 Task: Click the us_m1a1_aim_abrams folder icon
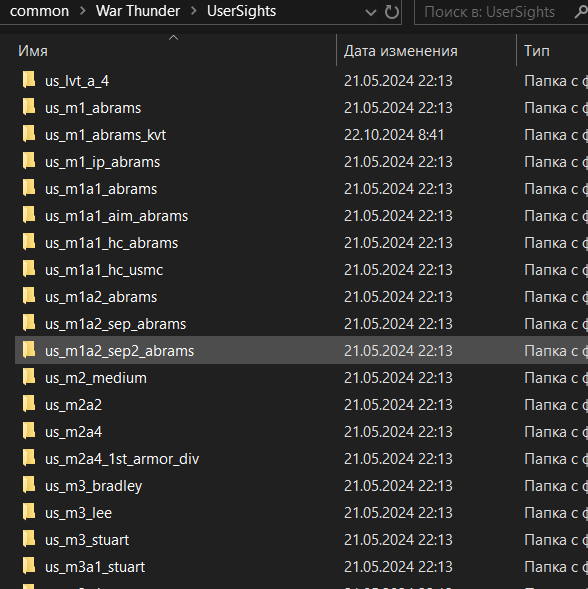[x=29, y=215]
